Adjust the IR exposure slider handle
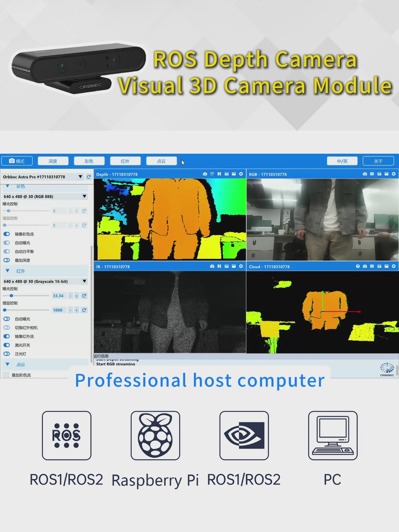This screenshot has width=399, height=532. tap(11, 296)
